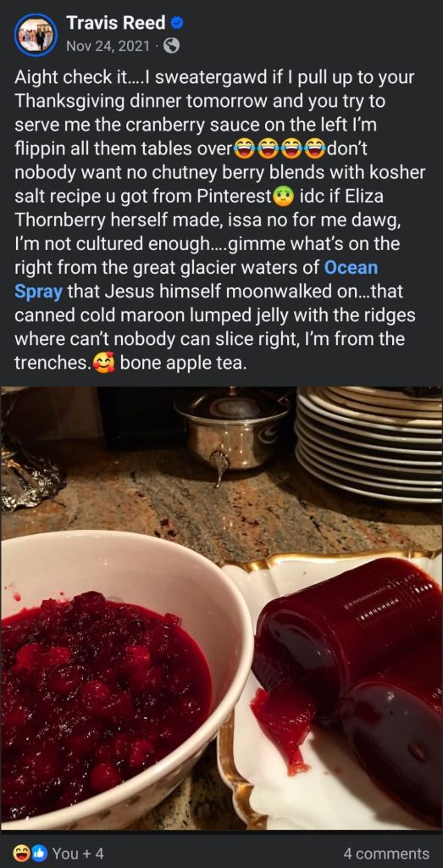This screenshot has width=443, height=868.
Task: Click the Haha reaction icon below the photo
Action: coord(21,853)
